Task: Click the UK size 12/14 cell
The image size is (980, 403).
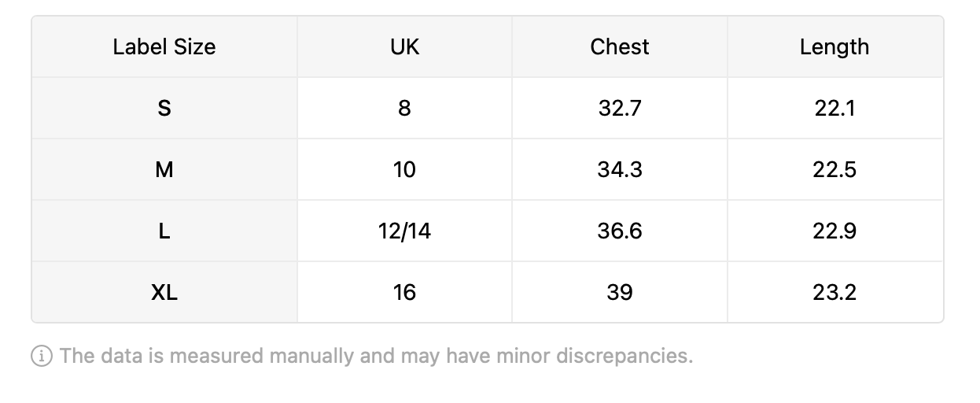Action: [404, 231]
